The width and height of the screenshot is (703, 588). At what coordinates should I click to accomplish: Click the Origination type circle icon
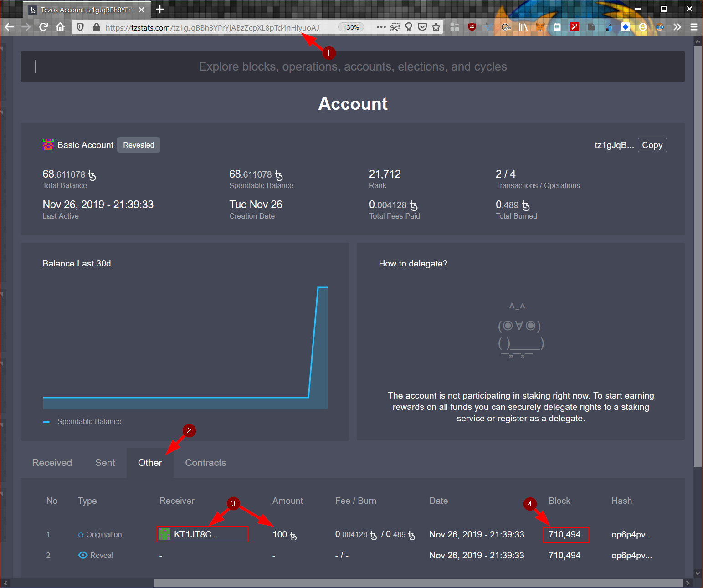click(x=81, y=535)
